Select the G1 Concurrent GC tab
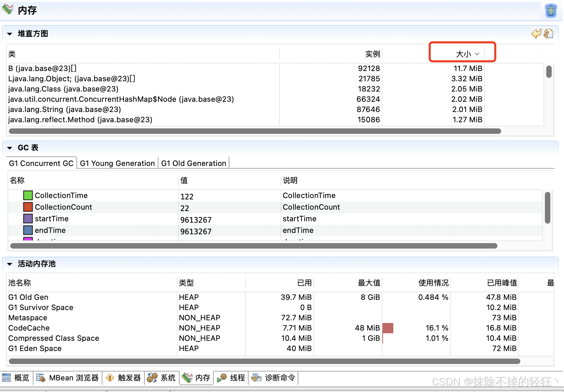 click(x=41, y=163)
